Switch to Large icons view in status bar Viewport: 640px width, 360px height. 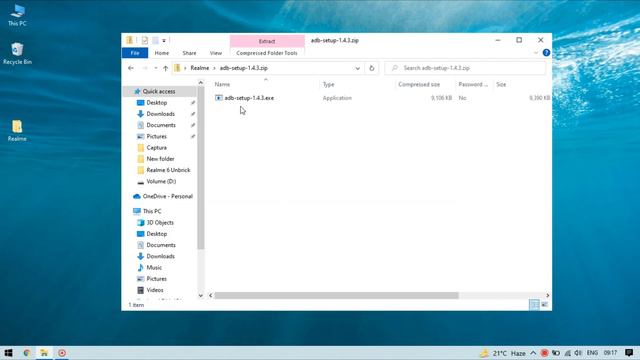(x=544, y=305)
